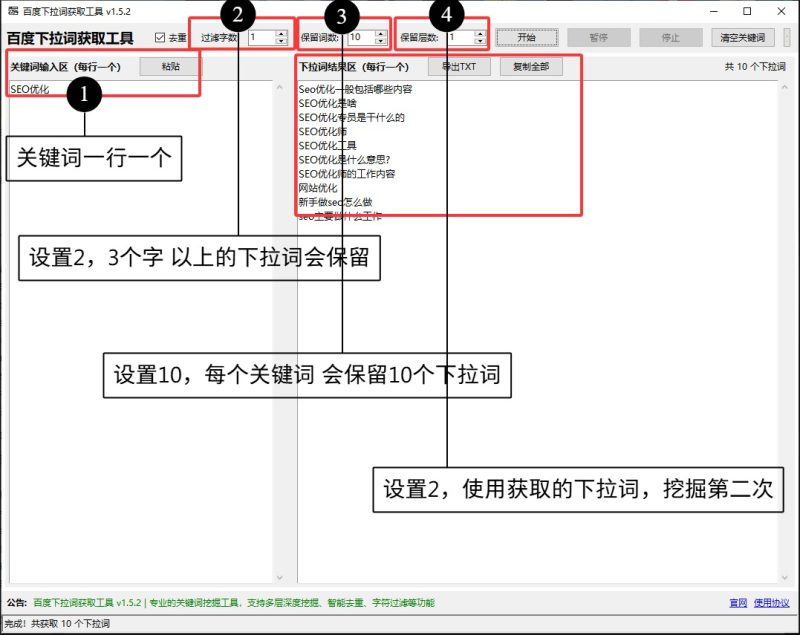Screen dimensions: 800x635
Task: Click the 停止 button
Action: click(x=670, y=37)
